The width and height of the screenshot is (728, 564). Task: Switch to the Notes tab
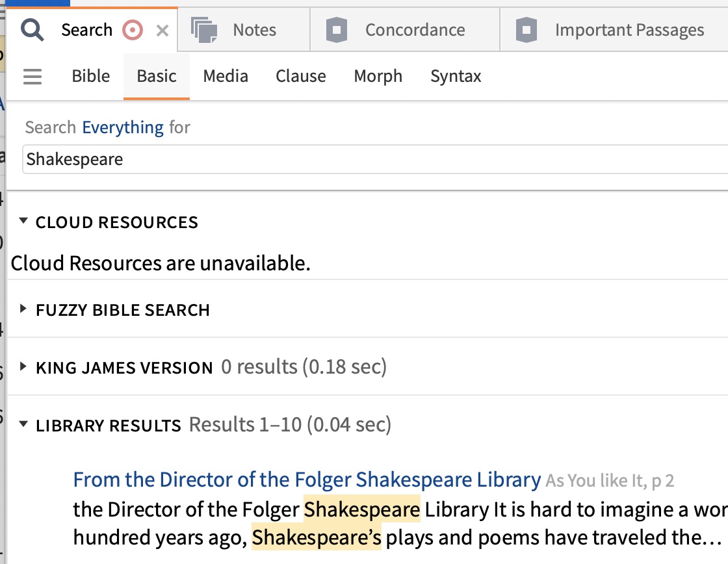[x=244, y=30]
